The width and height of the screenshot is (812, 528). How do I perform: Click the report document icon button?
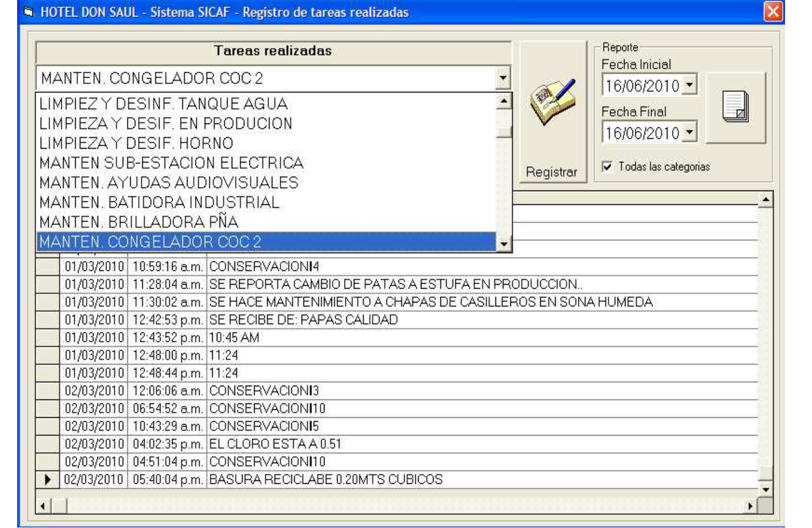[x=735, y=107]
